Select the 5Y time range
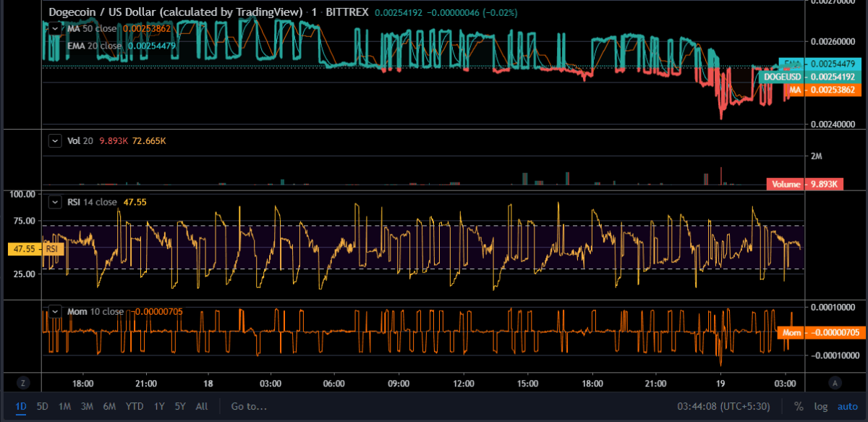This screenshot has width=868, height=422. coord(179,406)
